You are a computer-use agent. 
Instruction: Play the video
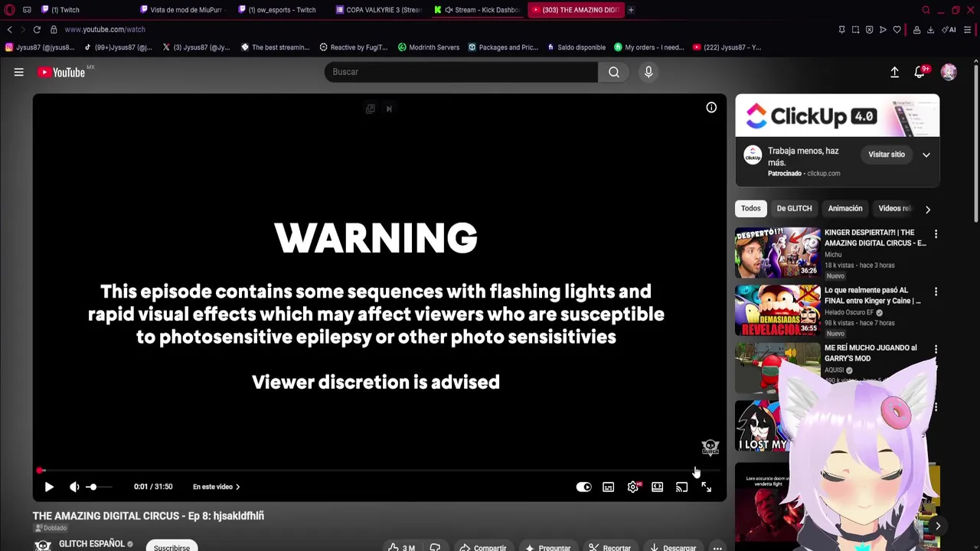point(49,487)
